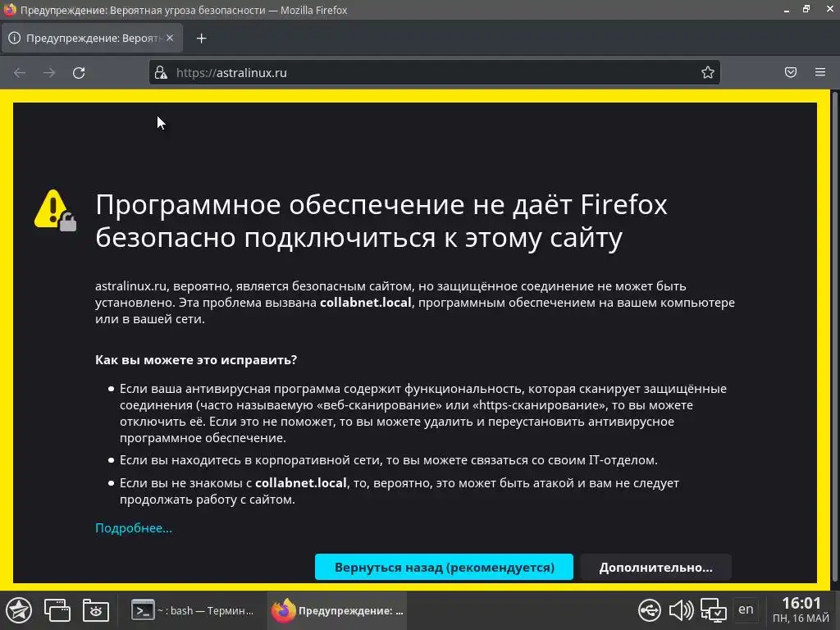Click heading Как вы можете это исправить?
This screenshot has width=840, height=630.
pos(196,359)
